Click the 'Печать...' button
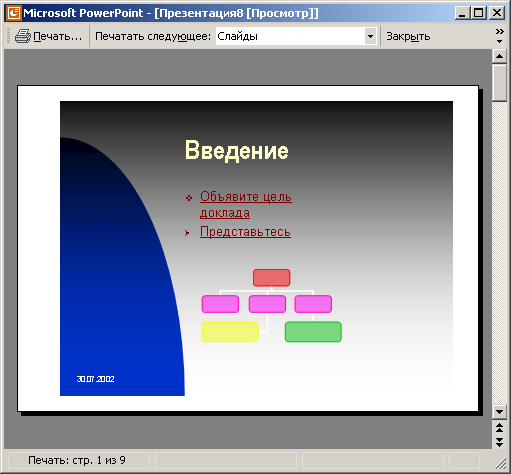511x474 pixels. tap(49, 36)
